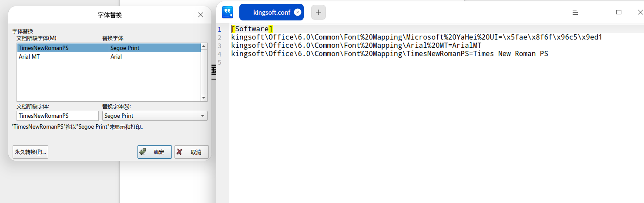The height and width of the screenshot is (203, 644).
Task: Add a new tab with plus button
Action: pos(318,12)
